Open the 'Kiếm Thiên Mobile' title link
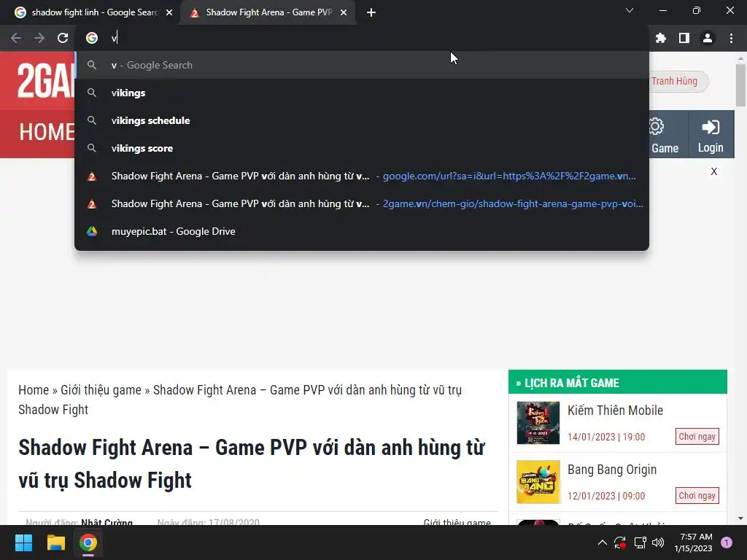The image size is (747, 560). pos(615,410)
